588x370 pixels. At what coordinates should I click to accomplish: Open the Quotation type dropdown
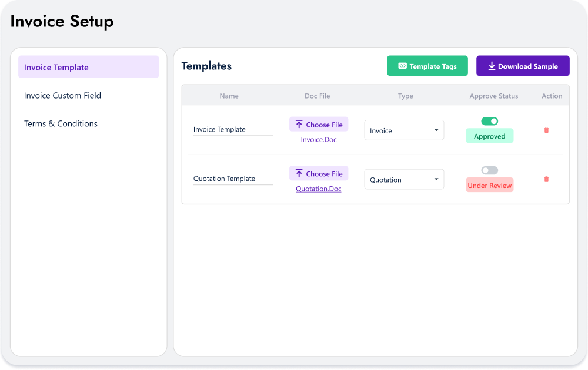[404, 179]
